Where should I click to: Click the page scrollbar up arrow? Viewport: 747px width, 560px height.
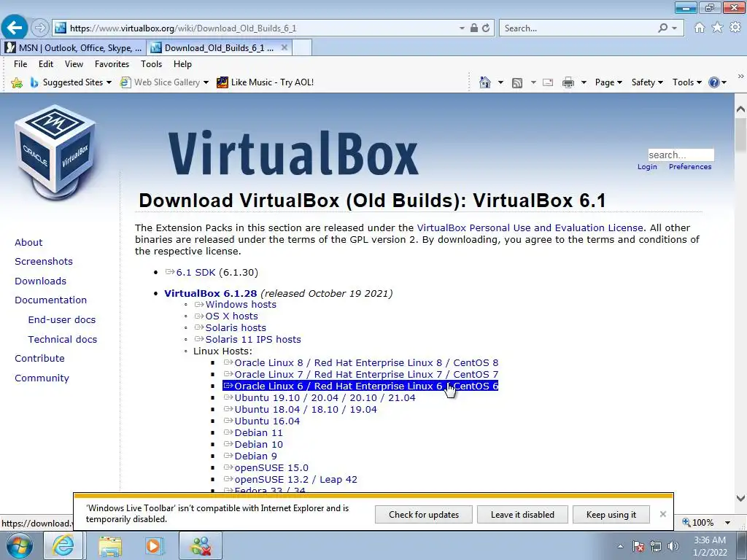[740, 109]
